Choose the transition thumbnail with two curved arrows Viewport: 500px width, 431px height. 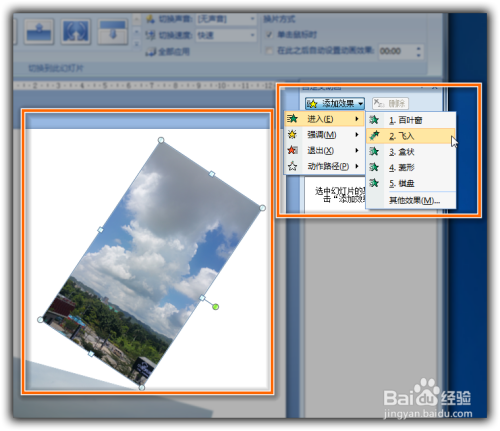[76, 32]
